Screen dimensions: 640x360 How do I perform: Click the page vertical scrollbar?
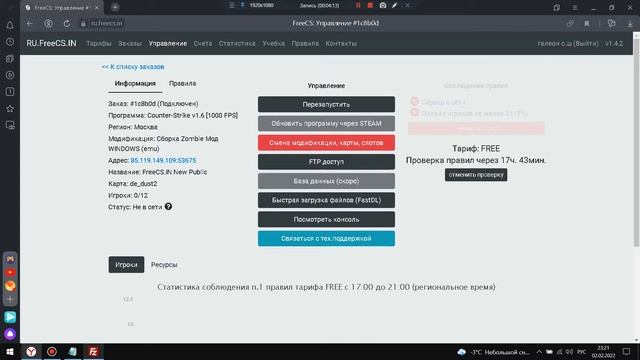pyautogui.click(x=636, y=143)
